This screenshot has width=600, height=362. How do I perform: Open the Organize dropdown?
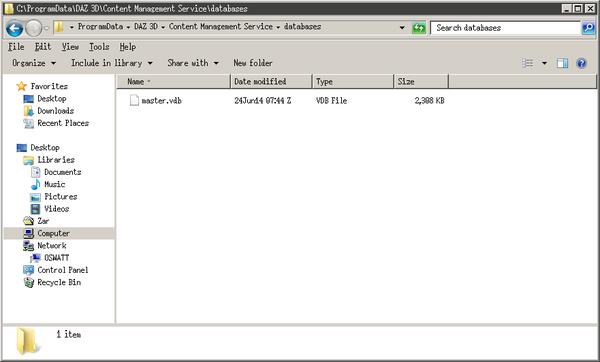[34, 63]
